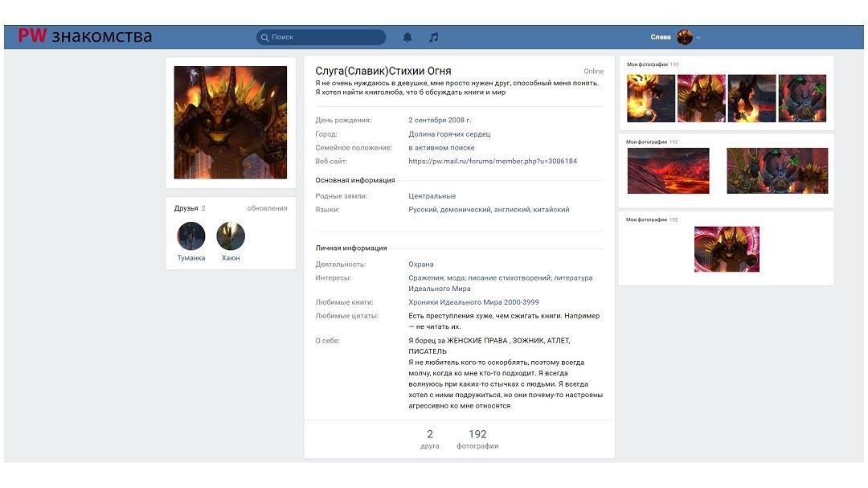Open Туманка friend avatar

point(191,236)
